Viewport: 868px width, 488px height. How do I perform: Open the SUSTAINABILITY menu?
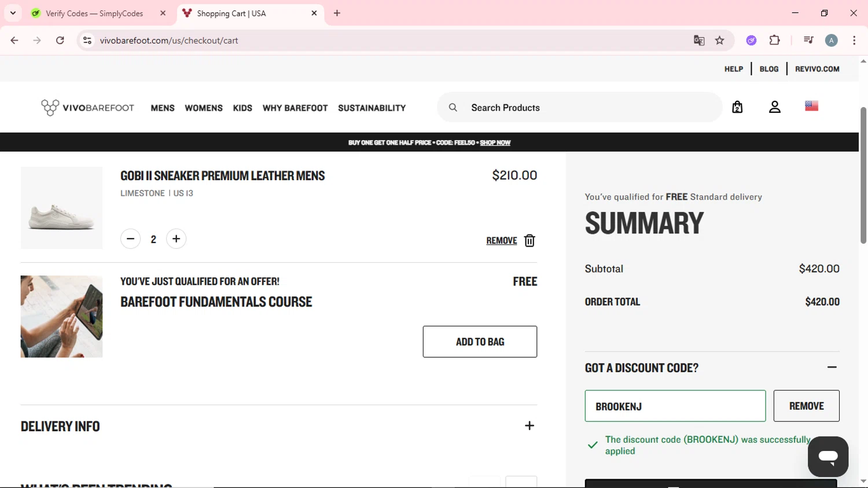[372, 108]
